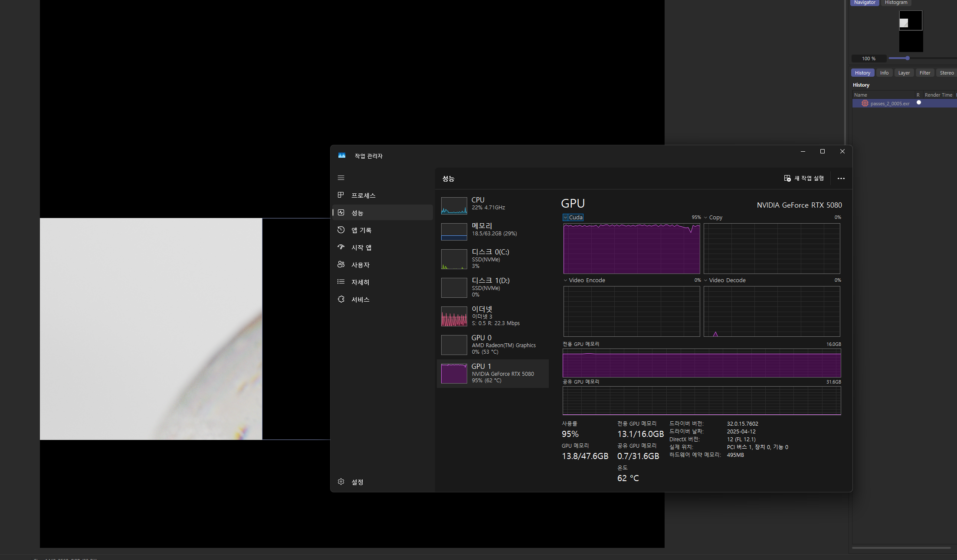Click the navigator preview thumbnail

911,31
